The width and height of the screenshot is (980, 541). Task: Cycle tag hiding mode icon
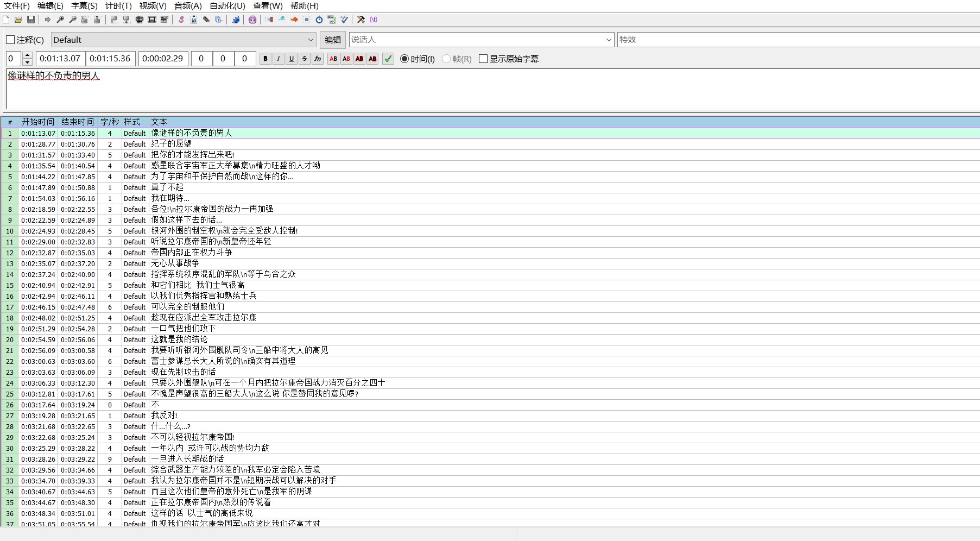[374, 20]
